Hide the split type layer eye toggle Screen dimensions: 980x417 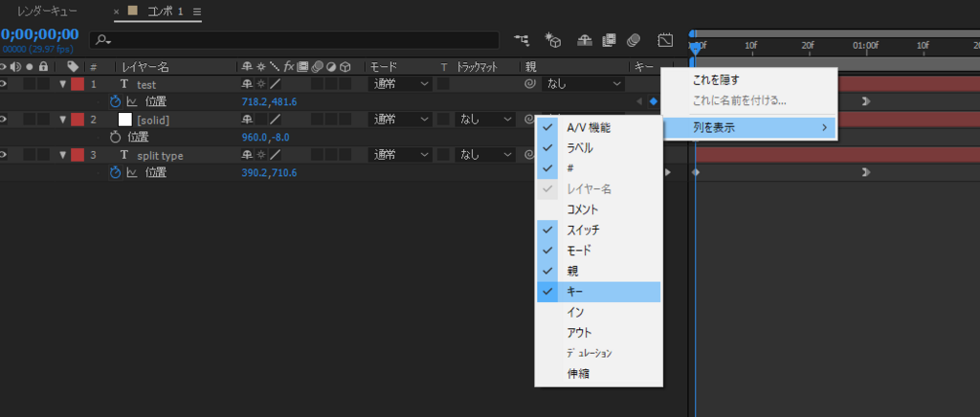pyautogui.click(x=3, y=155)
